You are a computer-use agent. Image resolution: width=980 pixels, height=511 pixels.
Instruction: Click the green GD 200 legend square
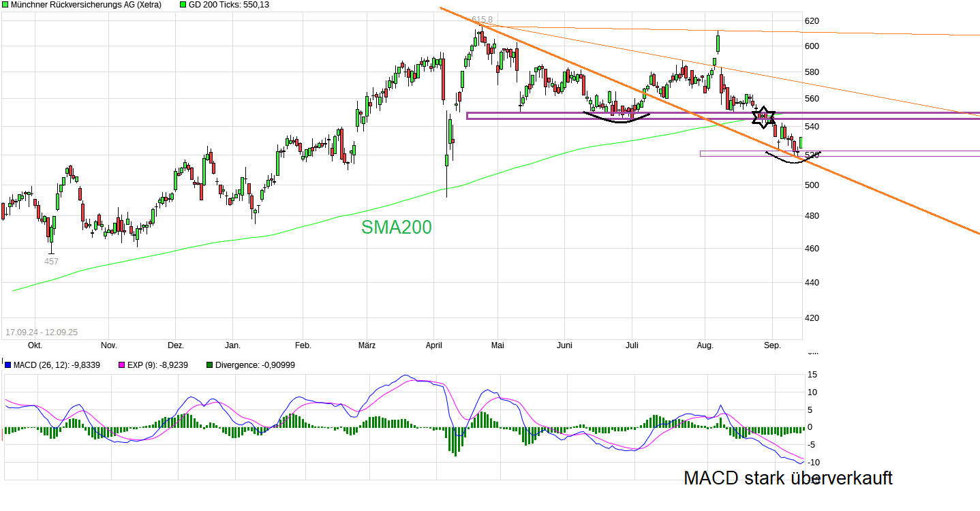click(183, 5)
